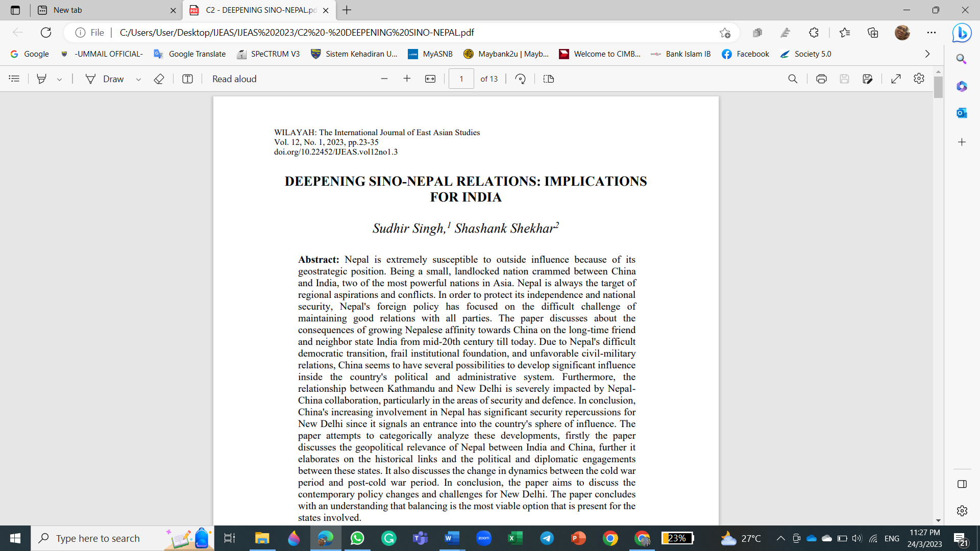Open the user profile avatar

coord(902,33)
